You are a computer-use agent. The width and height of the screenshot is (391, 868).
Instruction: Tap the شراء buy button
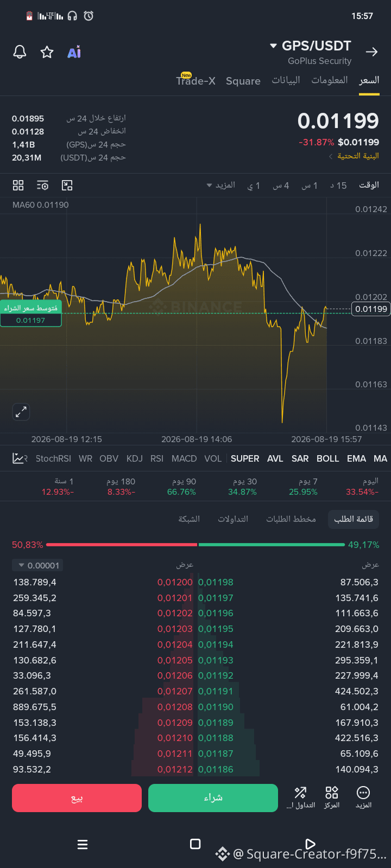pos(213,798)
